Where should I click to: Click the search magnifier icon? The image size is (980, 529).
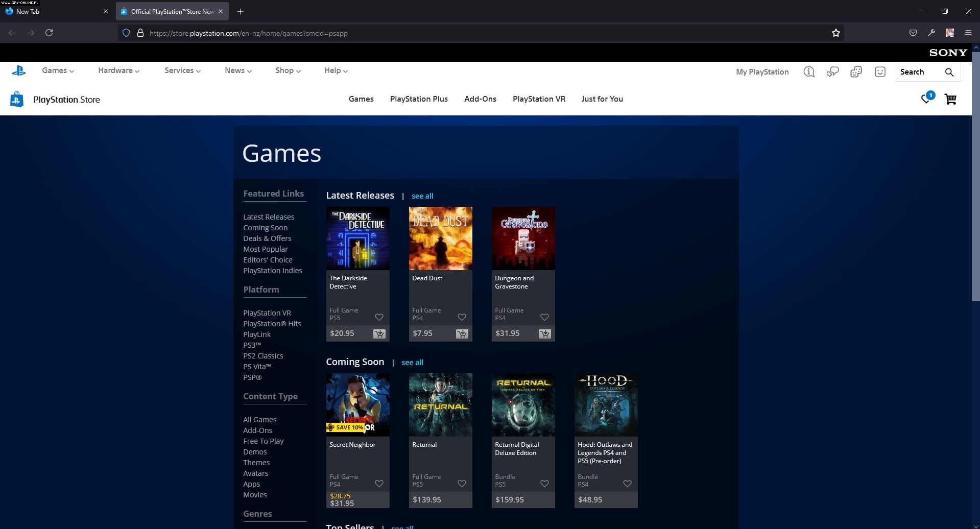click(x=949, y=72)
